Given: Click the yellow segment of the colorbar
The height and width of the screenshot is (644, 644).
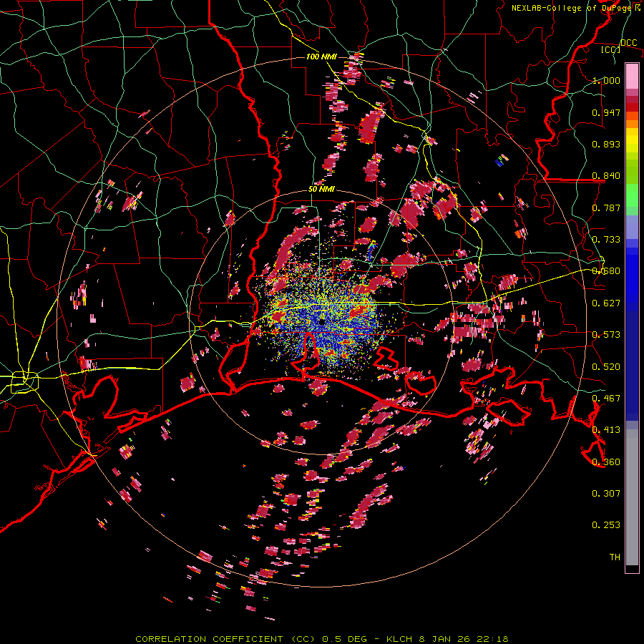Looking at the screenshot, I should (632, 140).
